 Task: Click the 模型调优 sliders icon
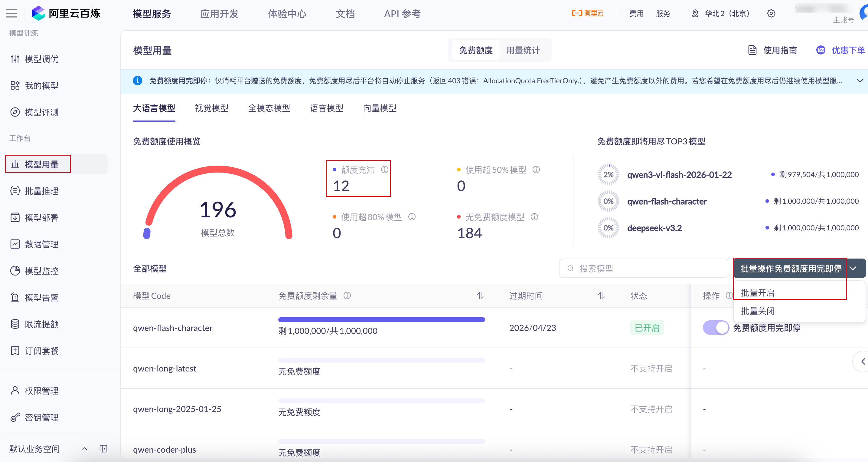click(15, 59)
